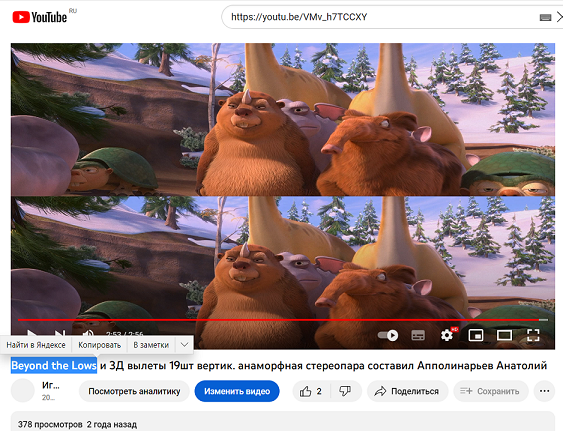Switch to miniplayer mode
The width and height of the screenshot is (563, 431).
tap(476, 335)
